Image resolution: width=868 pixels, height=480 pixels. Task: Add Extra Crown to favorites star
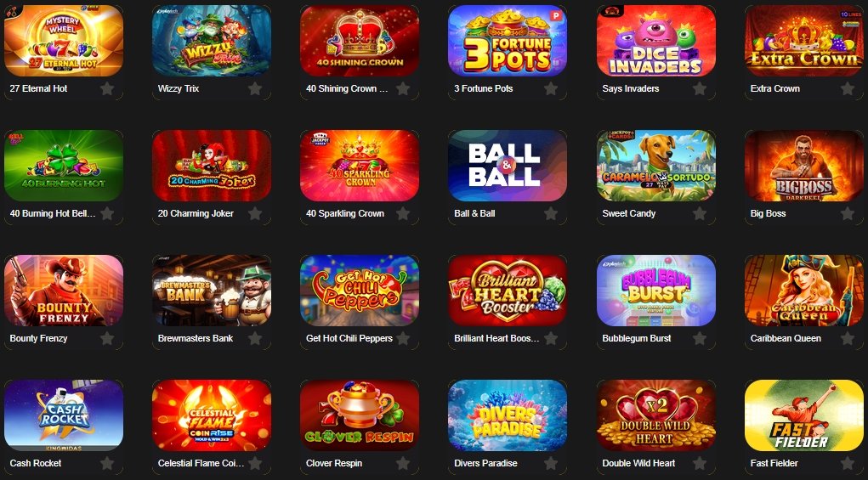[848, 88]
